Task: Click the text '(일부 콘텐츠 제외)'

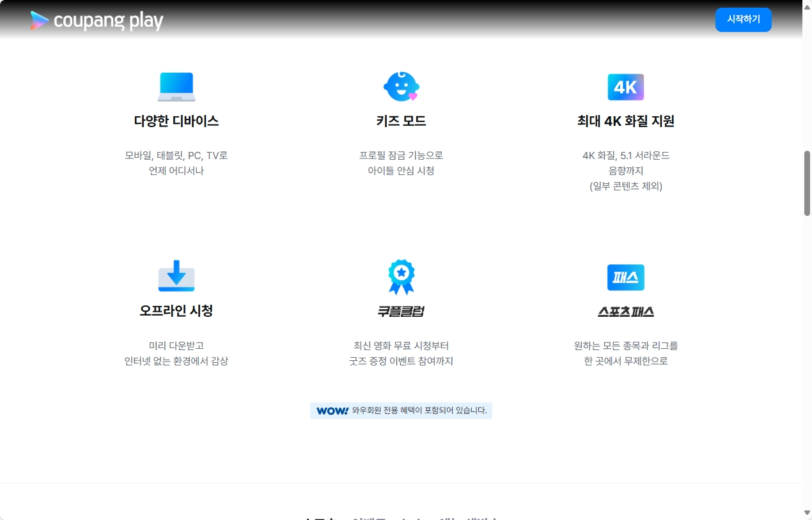Action: coord(626,187)
